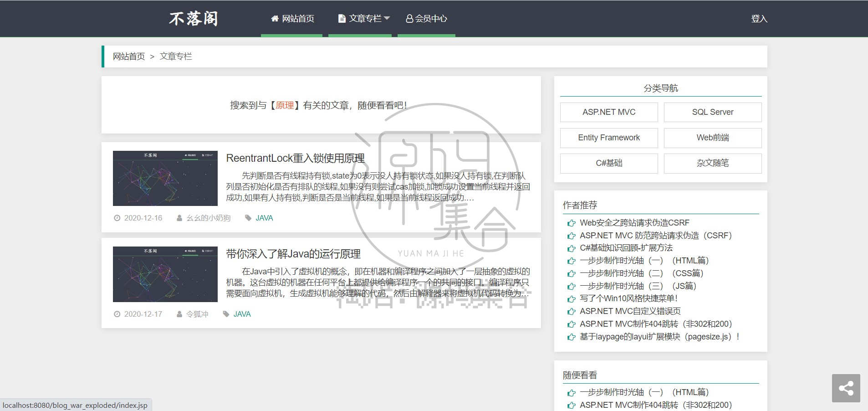Open 写了个Win10风格快捷菜单! link

point(628,298)
